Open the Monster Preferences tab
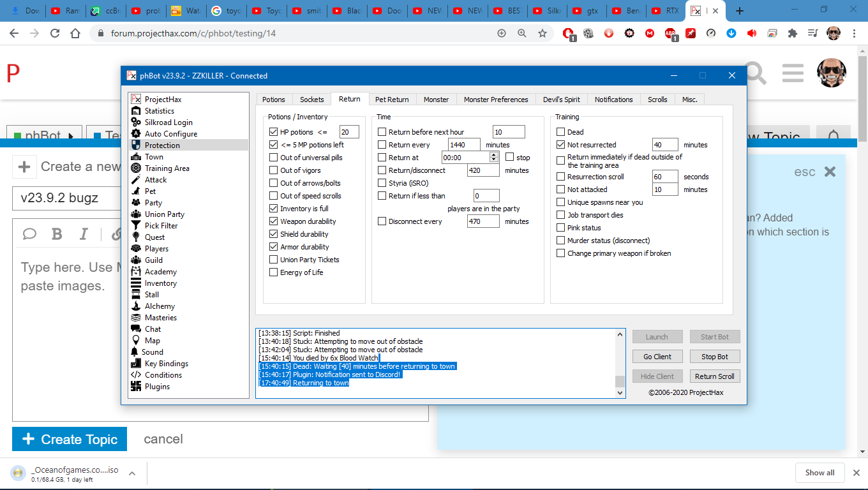Screen dimensions: 868x490 [x=496, y=100]
